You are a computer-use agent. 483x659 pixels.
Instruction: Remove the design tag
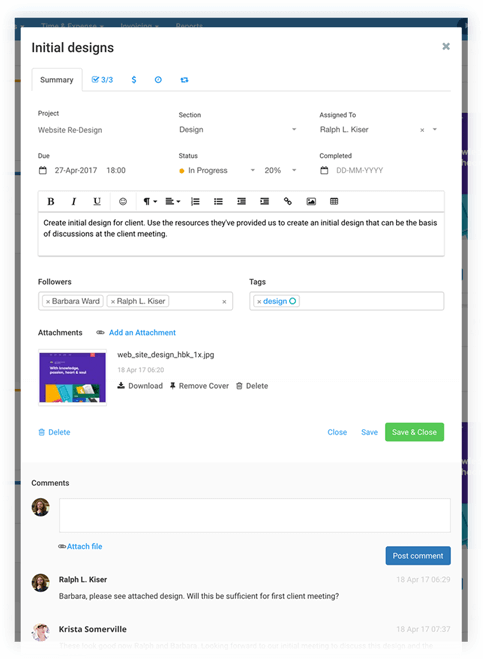click(x=259, y=302)
